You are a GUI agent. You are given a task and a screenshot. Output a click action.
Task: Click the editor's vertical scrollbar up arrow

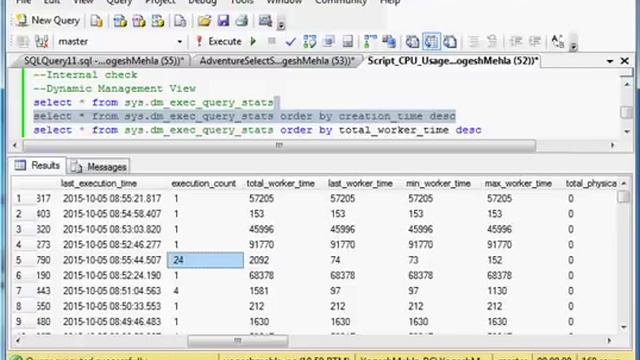(x=627, y=84)
